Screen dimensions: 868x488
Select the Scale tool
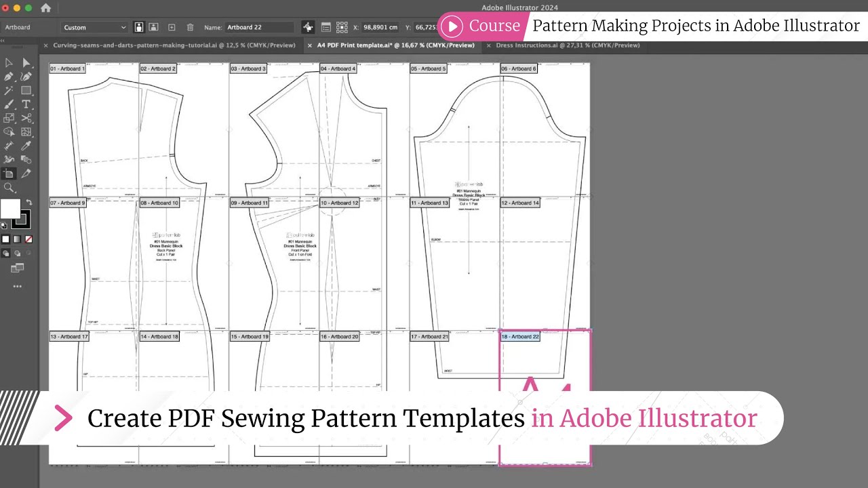click(9, 118)
